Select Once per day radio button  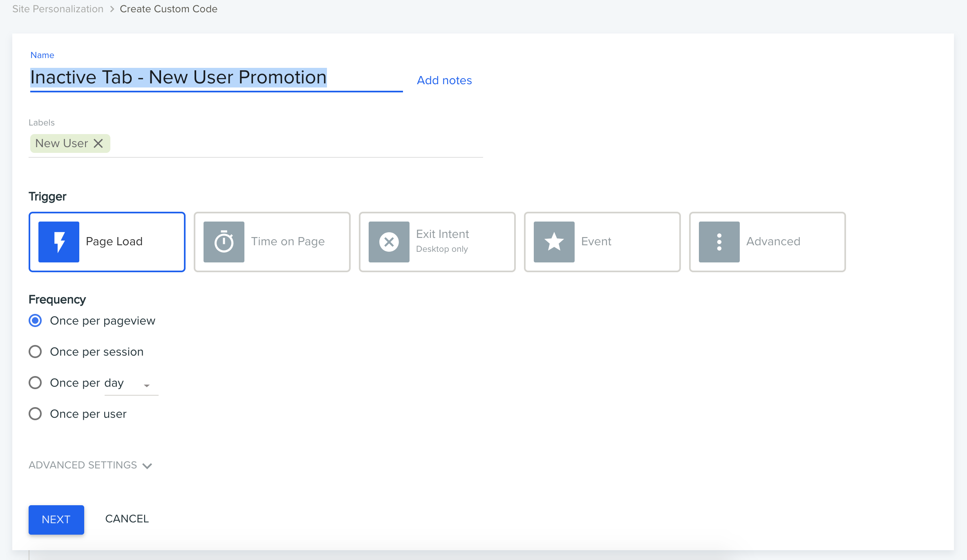pyautogui.click(x=35, y=383)
